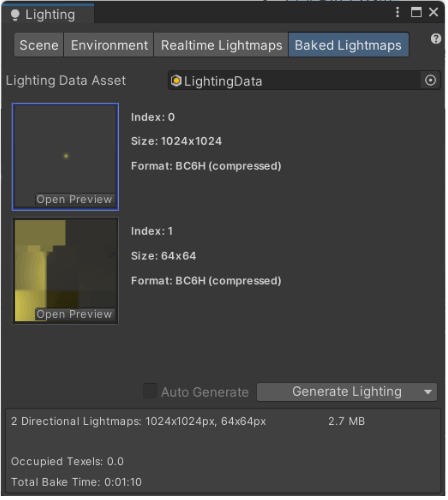Click the lightbulb icon on Lighting tab
Screen dimensions: 448x500
pyautogui.click(x=15, y=15)
